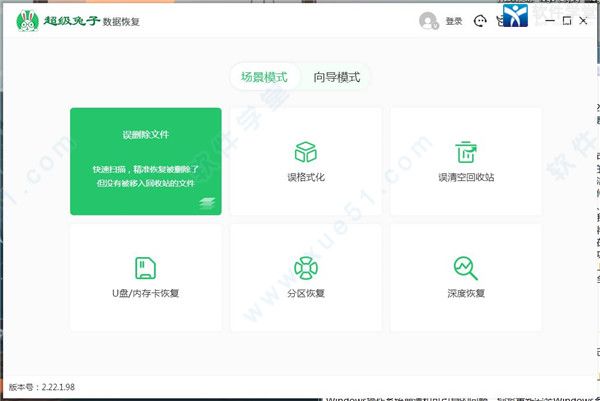Click the stacked layers icon on green card
This screenshot has height=401, width=600.
pyautogui.click(x=207, y=203)
